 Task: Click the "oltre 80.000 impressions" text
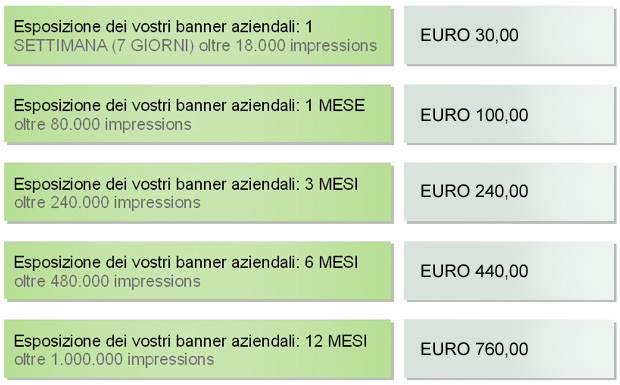coord(103,125)
